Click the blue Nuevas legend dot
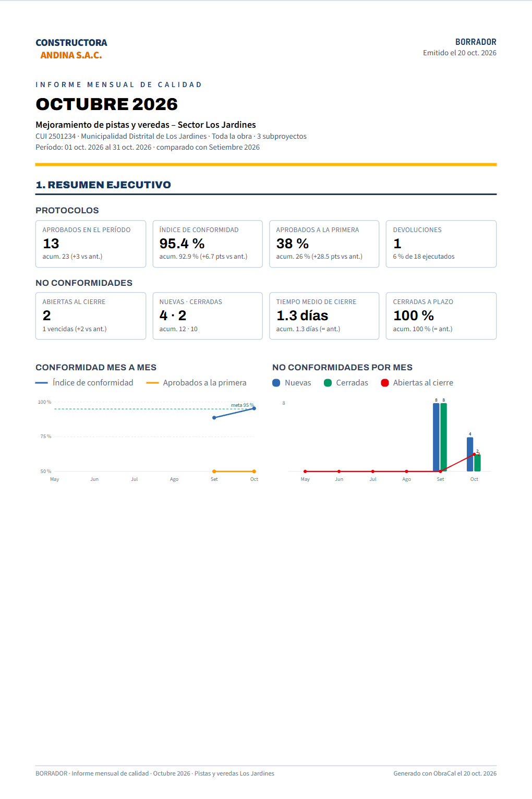This screenshot has width=532, height=799. [x=276, y=383]
